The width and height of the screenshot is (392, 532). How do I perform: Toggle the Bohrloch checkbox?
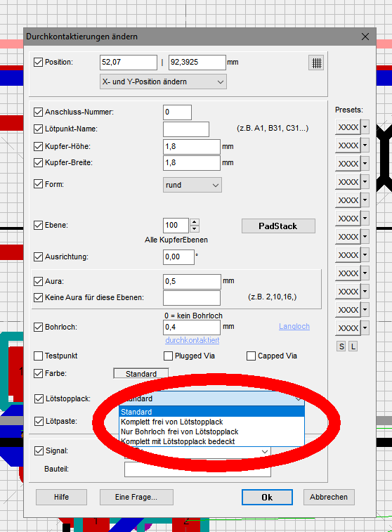[x=39, y=327]
